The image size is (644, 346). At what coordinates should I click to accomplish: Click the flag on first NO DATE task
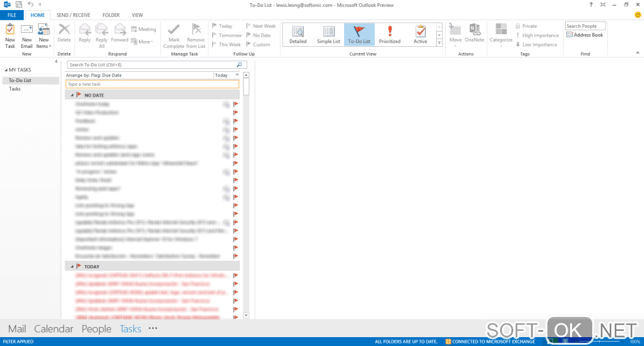click(236, 104)
